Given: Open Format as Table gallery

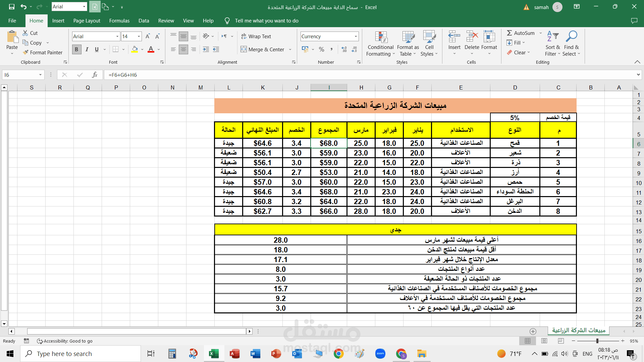Looking at the screenshot, I should [x=408, y=44].
